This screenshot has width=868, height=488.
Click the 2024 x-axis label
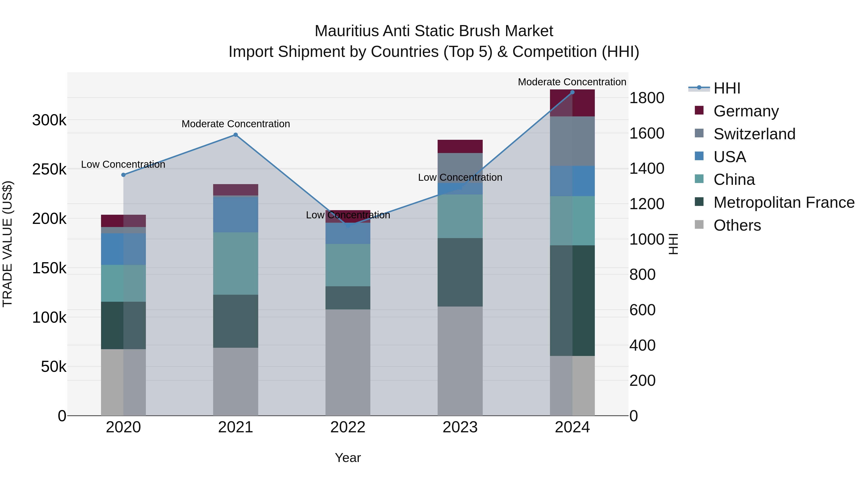pos(572,427)
